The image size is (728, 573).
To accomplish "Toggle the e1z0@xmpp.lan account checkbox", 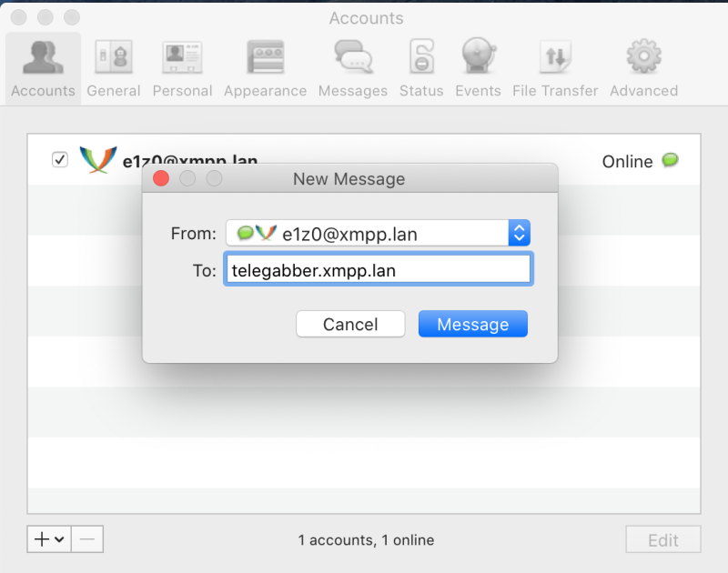I will (60, 159).
